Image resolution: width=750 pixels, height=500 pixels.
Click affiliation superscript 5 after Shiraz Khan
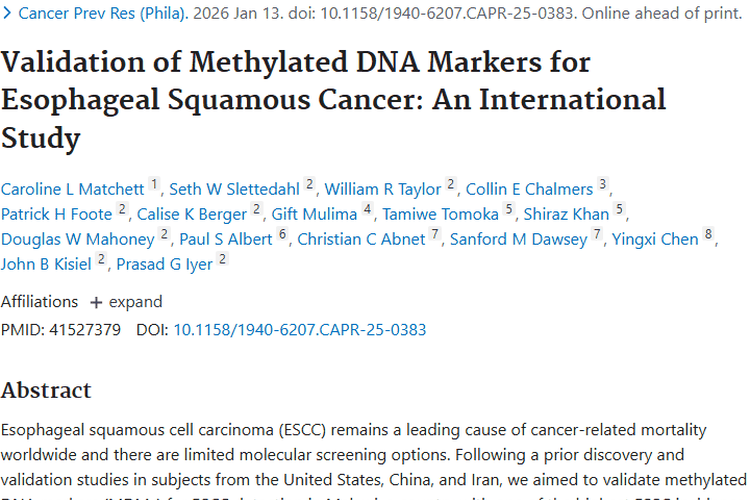(x=620, y=210)
